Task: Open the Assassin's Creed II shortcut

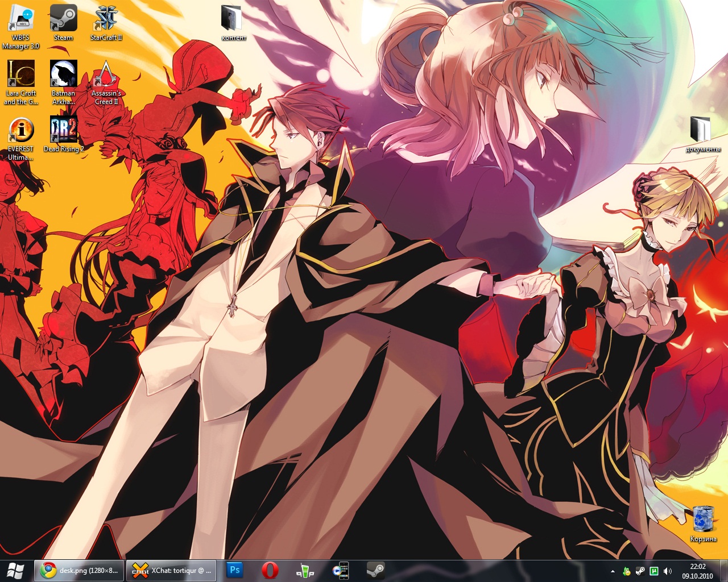Action: click(x=106, y=82)
